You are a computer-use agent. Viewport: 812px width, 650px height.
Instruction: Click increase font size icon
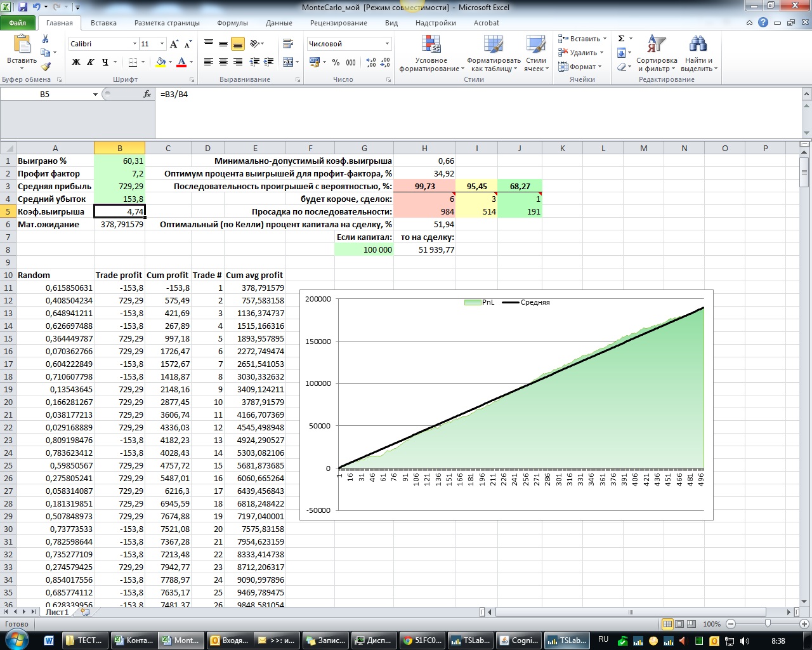pyautogui.click(x=174, y=44)
